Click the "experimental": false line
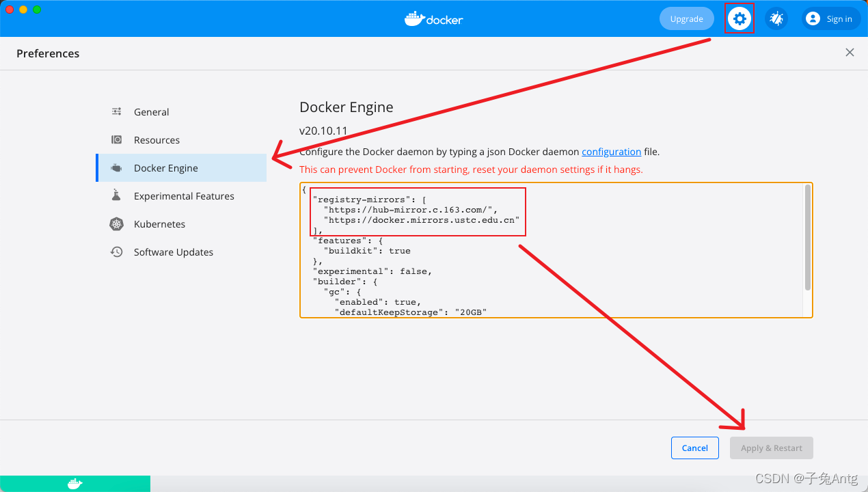Image resolution: width=868 pixels, height=492 pixels. pos(372,271)
